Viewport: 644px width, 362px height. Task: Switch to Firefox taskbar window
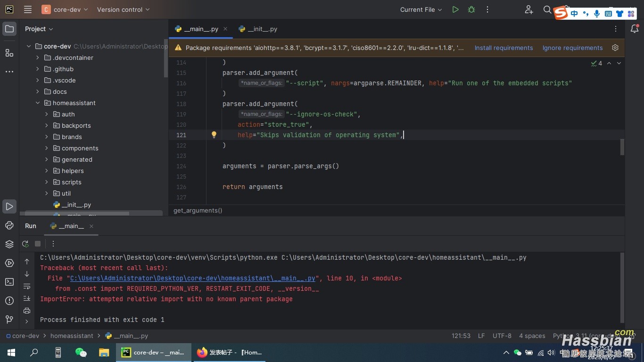coord(230,352)
